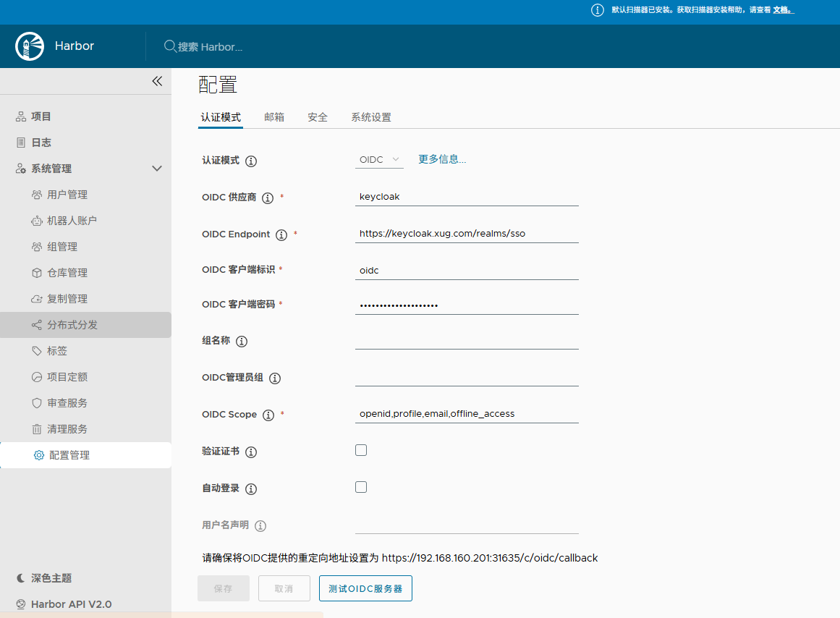Viewport: 840px width, 618px height.
Task: Enable the 验证证书 checkbox
Action: 361,450
